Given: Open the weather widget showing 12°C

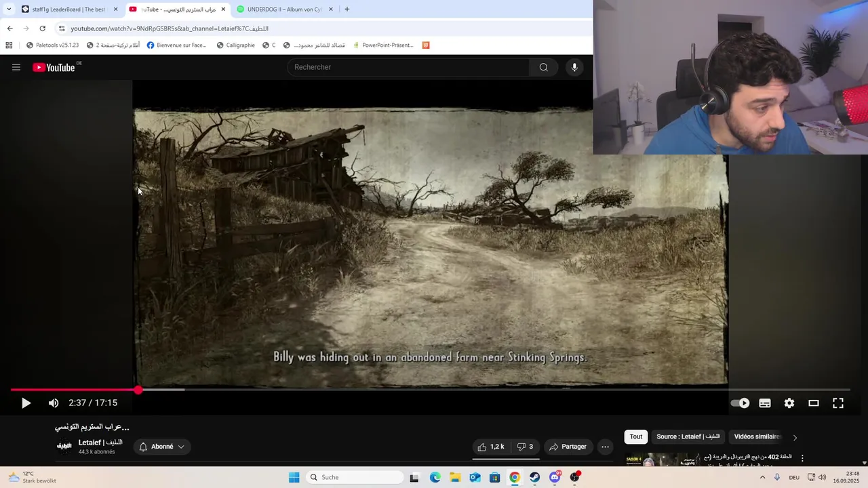Looking at the screenshot, I should point(31,478).
